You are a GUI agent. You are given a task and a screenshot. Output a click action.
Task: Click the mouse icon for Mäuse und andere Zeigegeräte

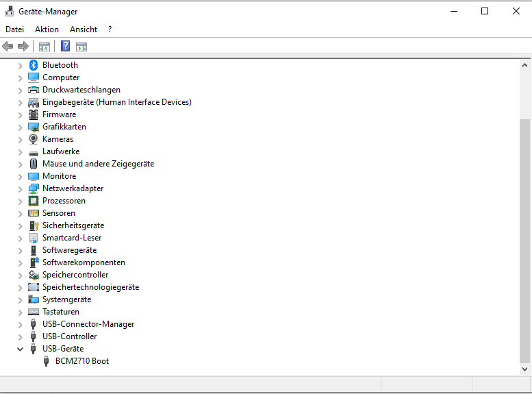(x=34, y=164)
